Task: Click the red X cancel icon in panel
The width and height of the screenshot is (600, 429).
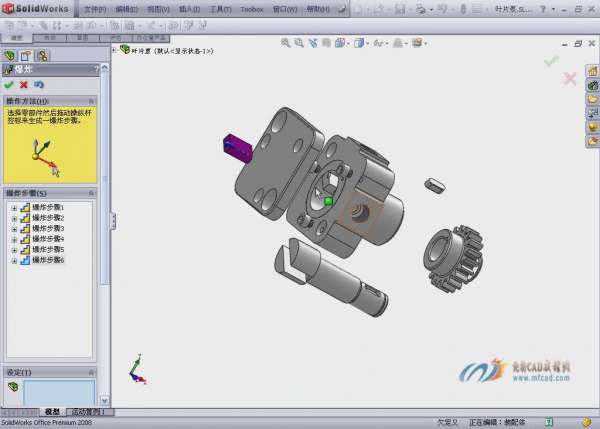Action: pos(23,85)
